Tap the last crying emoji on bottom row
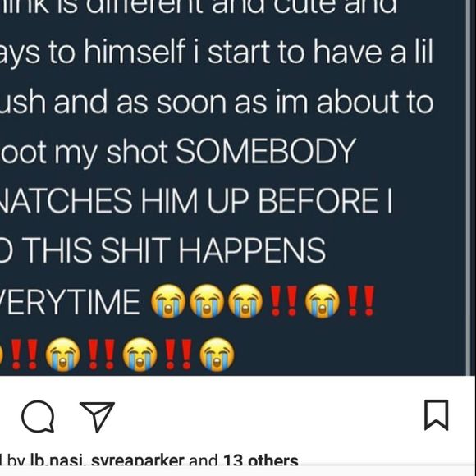 point(217,355)
